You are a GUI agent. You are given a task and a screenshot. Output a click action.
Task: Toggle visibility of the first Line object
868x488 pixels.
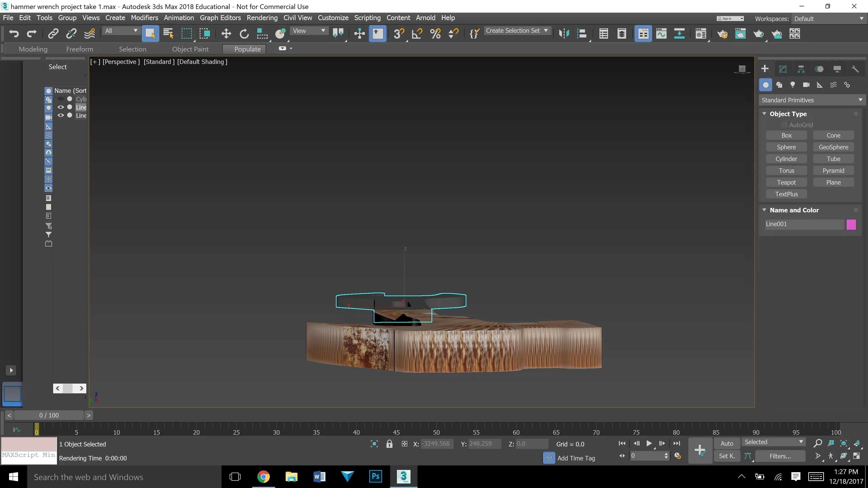(61, 107)
